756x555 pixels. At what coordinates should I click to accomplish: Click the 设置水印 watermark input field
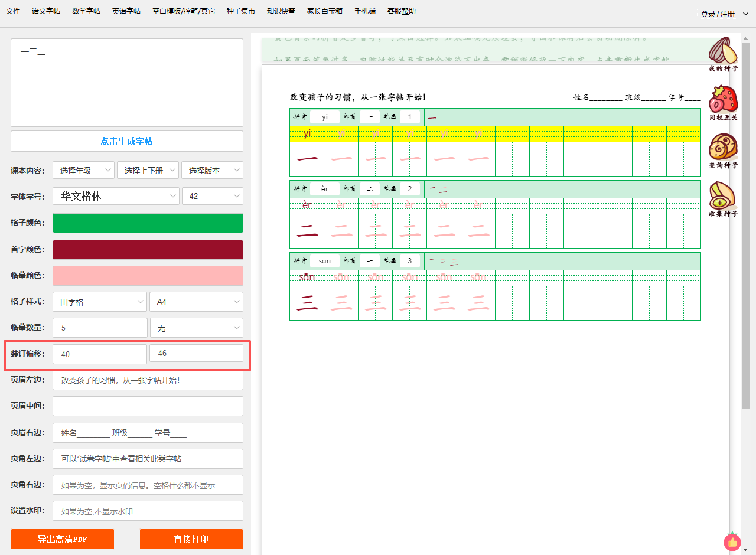148,511
